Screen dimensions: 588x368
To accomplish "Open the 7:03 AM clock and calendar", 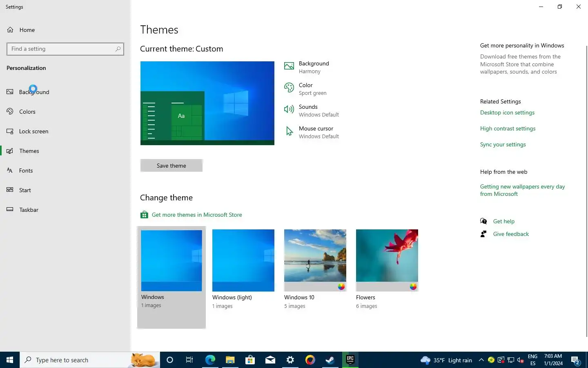I will pos(553,360).
